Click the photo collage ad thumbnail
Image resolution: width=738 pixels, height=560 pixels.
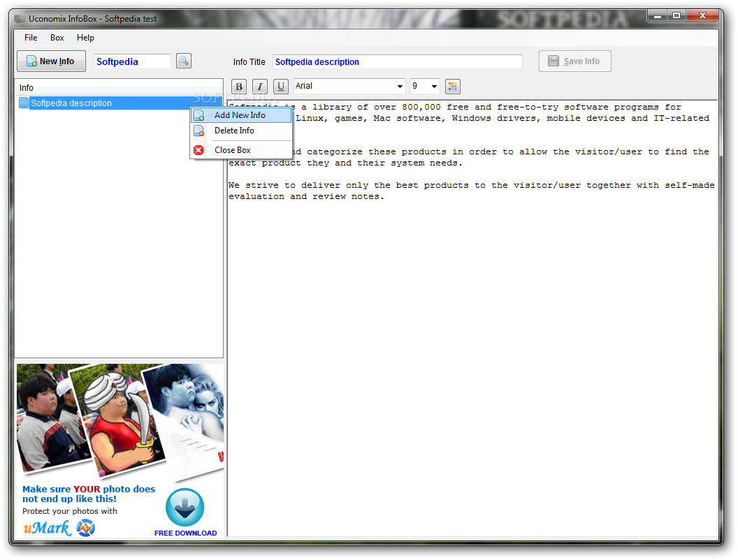pyautogui.click(x=120, y=422)
